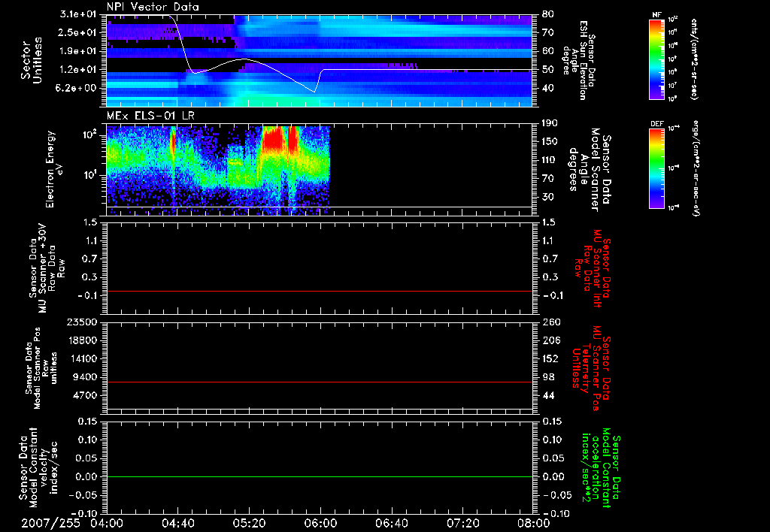Viewport: 770px width, 532px height.
Task: Click the cnts/(cm**2-sr-sec) units label
Action: point(694,59)
